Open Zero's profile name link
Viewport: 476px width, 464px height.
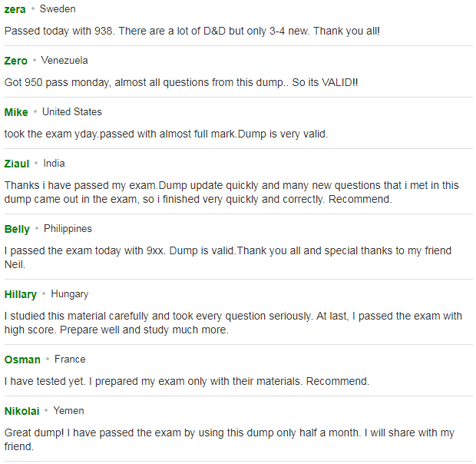16,61
